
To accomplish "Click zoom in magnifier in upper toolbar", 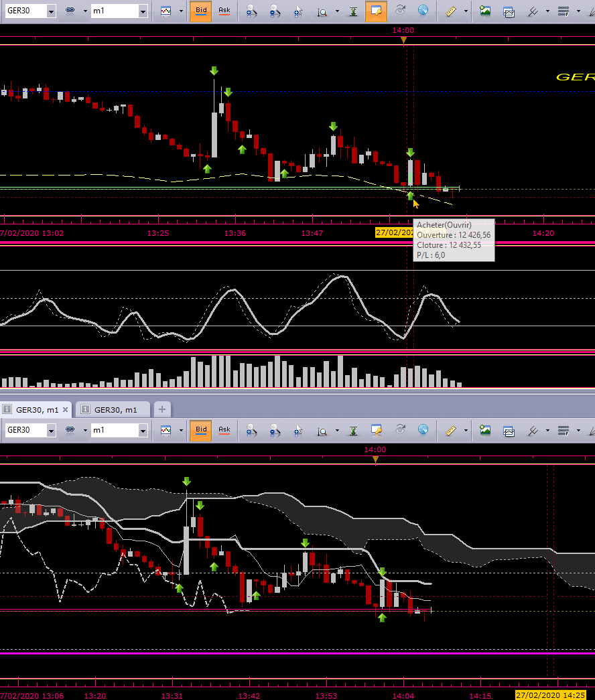I will pos(251,11).
